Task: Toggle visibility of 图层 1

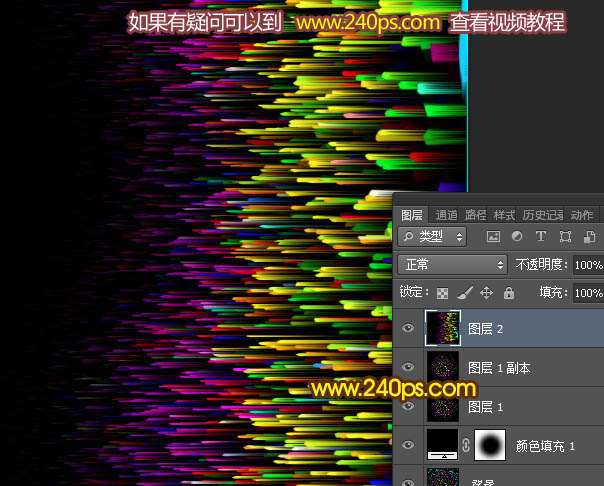Action: [x=408, y=406]
